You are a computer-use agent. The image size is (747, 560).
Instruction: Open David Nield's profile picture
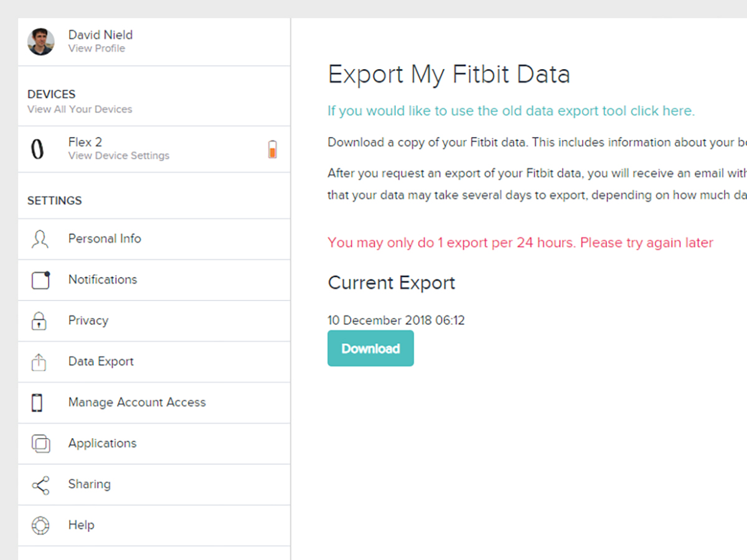40,41
